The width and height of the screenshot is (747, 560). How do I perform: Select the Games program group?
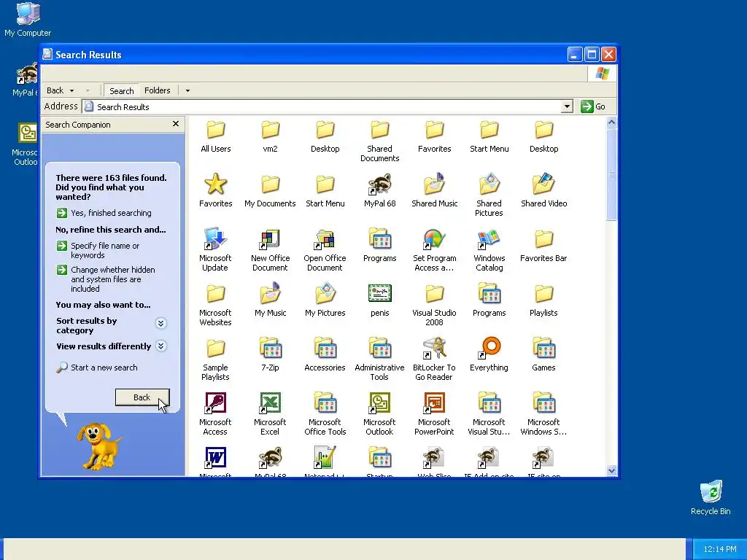[543, 355]
